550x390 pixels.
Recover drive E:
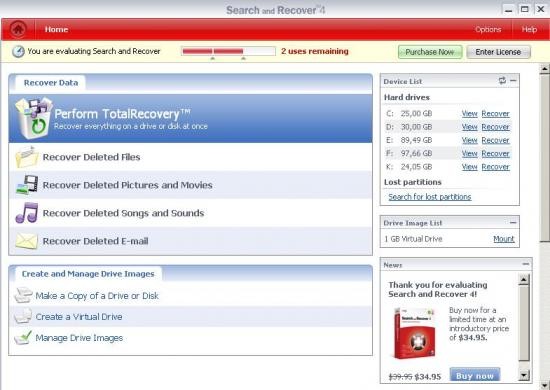tap(495, 140)
